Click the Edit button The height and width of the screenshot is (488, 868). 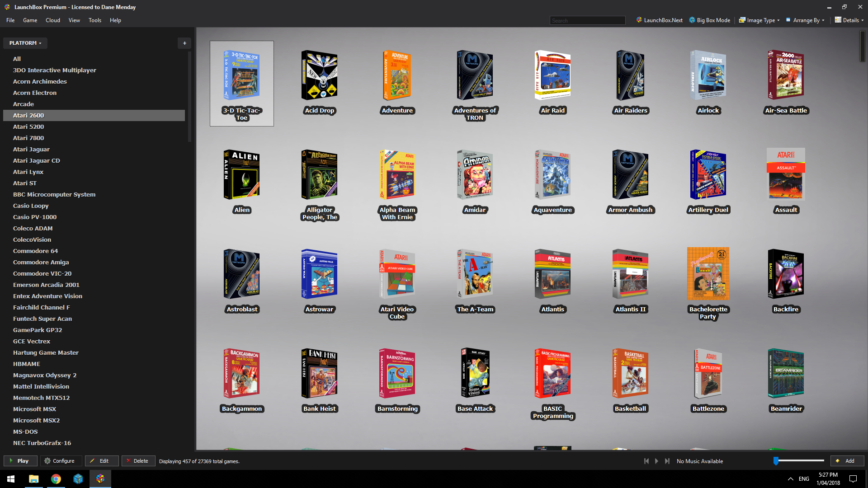102,461
